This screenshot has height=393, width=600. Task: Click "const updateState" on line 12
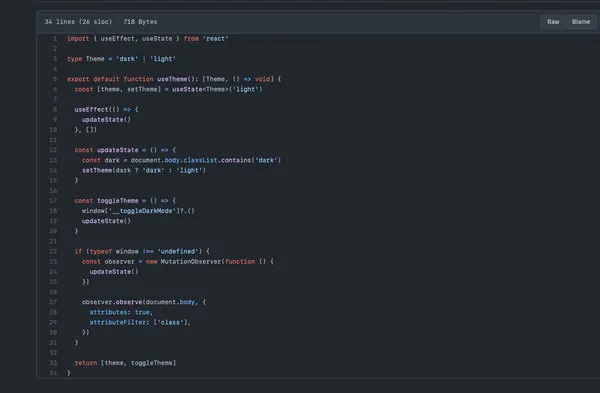pyautogui.click(x=106, y=150)
